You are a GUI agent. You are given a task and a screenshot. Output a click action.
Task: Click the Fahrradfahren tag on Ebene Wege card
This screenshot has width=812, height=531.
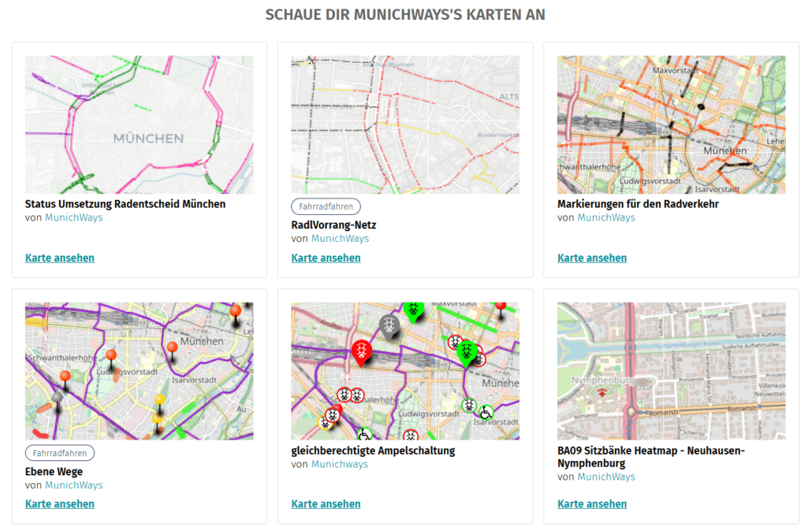pos(59,452)
